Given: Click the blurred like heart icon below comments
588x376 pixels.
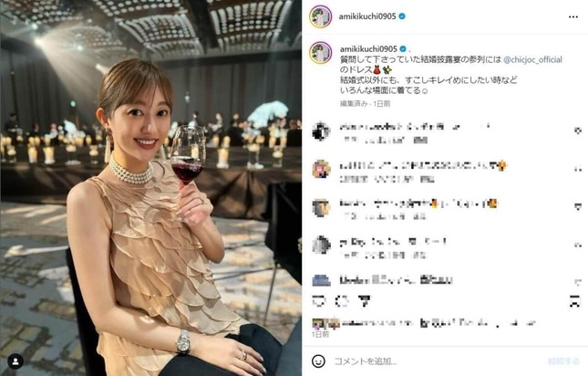Looking at the screenshot, I should tap(319, 301).
